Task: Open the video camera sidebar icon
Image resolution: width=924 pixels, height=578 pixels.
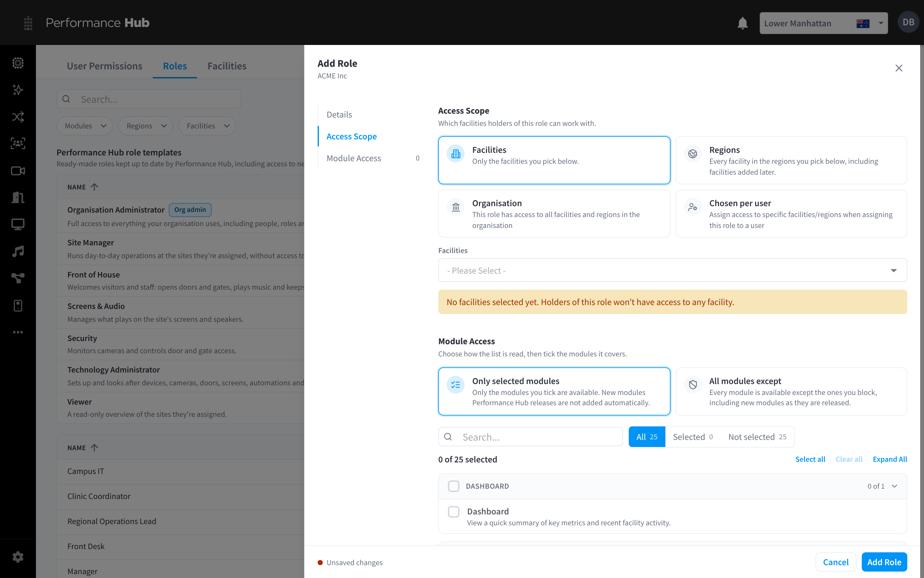Action: pyautogui.click(x=18, y=171)
